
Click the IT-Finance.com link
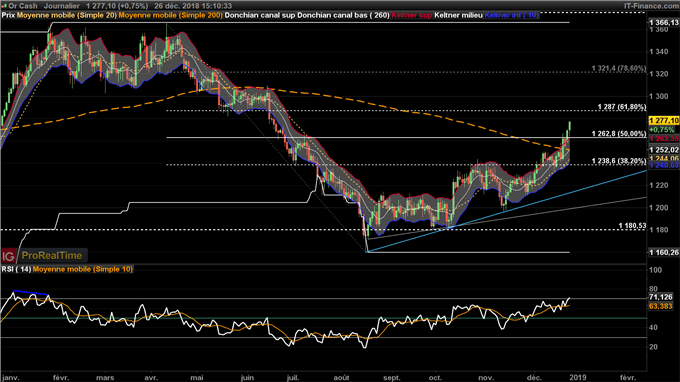click(651, 6)
